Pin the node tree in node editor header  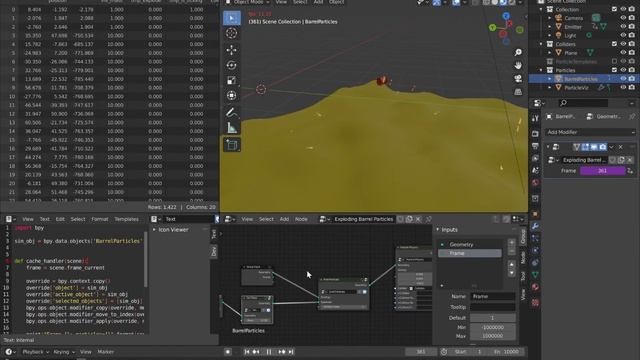coord(429,219)
